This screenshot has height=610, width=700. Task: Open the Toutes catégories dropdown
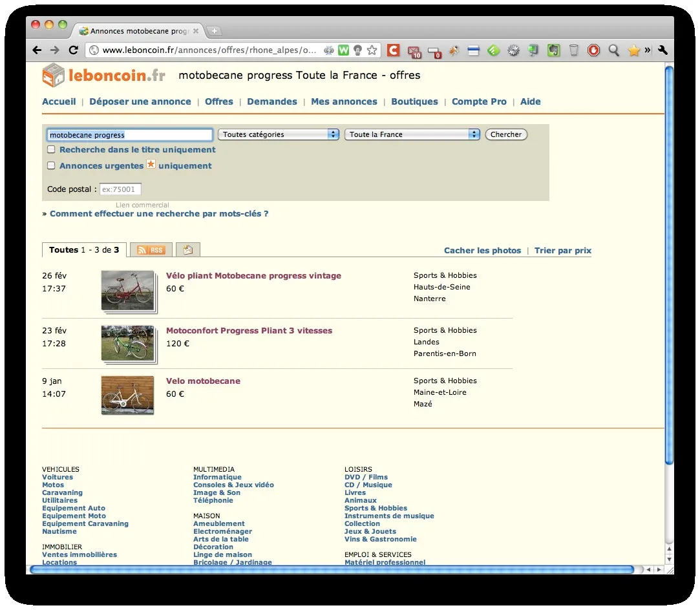point(279,134)
